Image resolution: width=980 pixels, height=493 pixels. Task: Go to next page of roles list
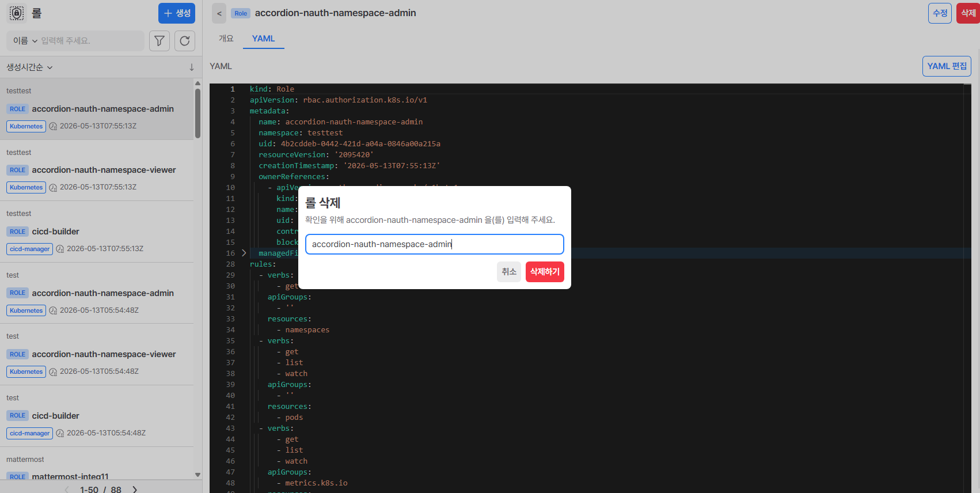coord(135,490)
